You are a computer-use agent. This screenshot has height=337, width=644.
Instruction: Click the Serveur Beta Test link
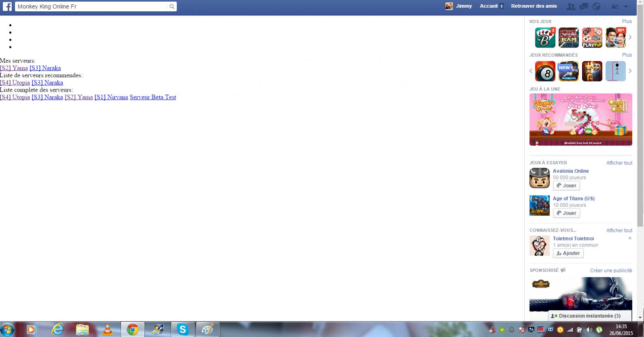pos(153,97)
